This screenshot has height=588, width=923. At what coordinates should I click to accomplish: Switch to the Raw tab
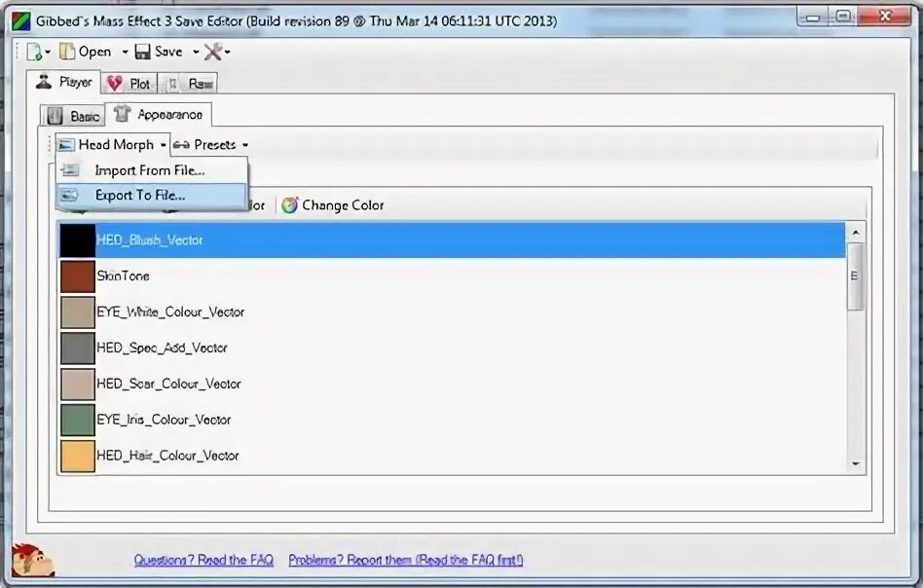(x=188, y=84)
